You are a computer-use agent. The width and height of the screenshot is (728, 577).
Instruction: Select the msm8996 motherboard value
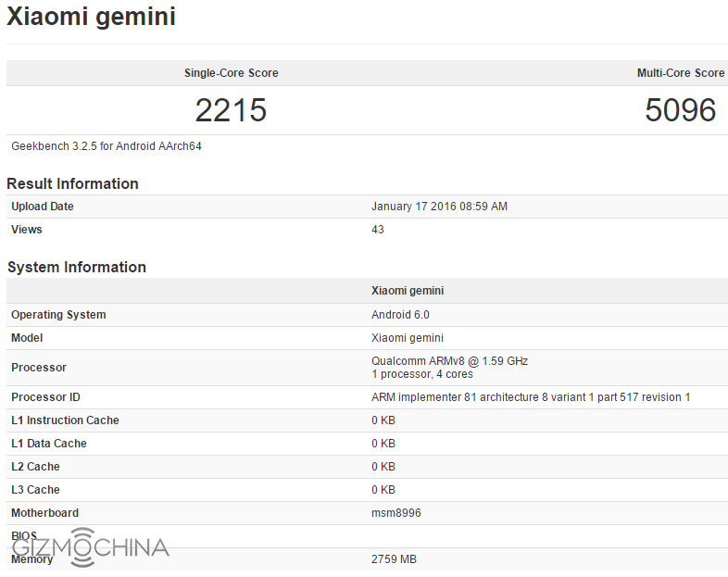(x=396, y=513)
